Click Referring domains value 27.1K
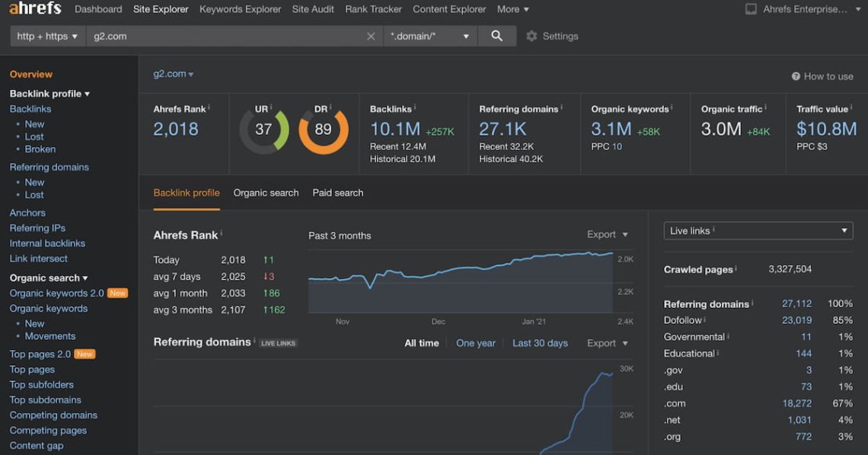The height and width of the screenshot is (455, 868). (502, 129)
